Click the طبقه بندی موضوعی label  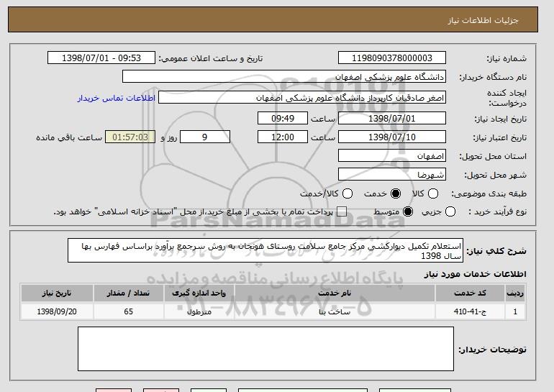tap(489, 193)
